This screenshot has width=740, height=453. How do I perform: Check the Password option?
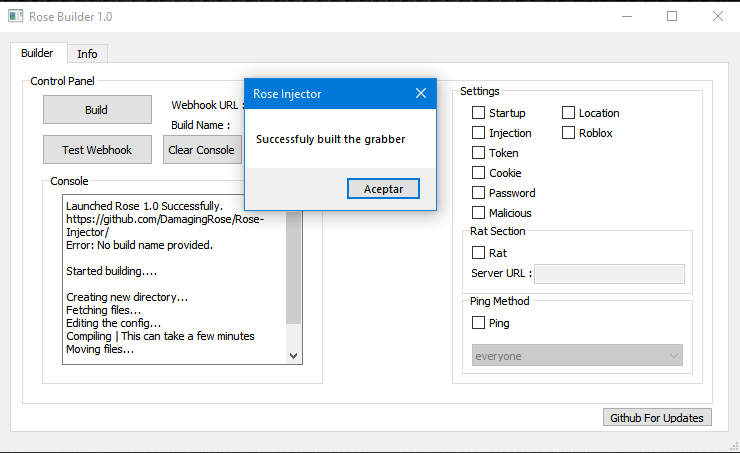479,193
